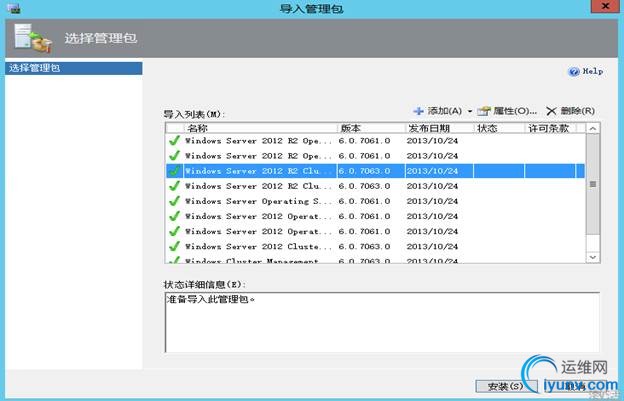
Task: Click version 6.0.7063.0 in the highlighted row
Action: point(364,171)
